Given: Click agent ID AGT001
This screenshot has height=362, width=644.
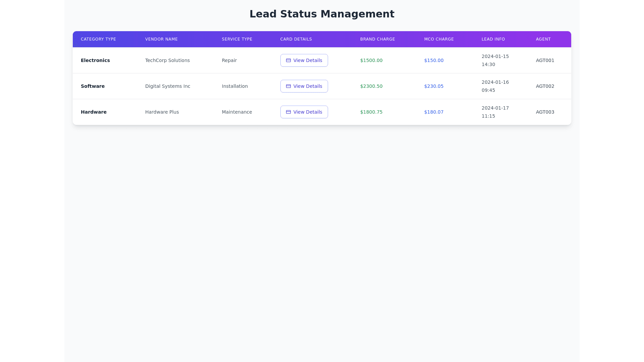Looking at the screenshot, I should click(545, 60).
